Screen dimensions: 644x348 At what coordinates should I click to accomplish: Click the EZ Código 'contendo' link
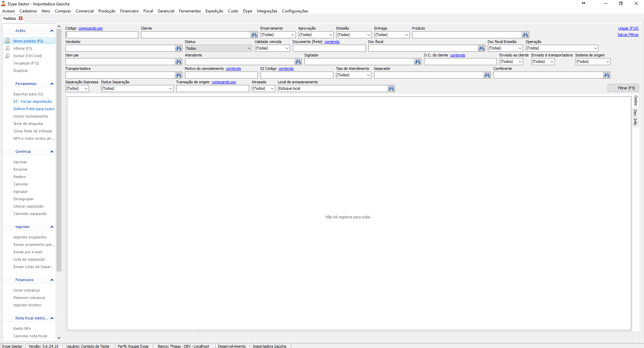286,69
